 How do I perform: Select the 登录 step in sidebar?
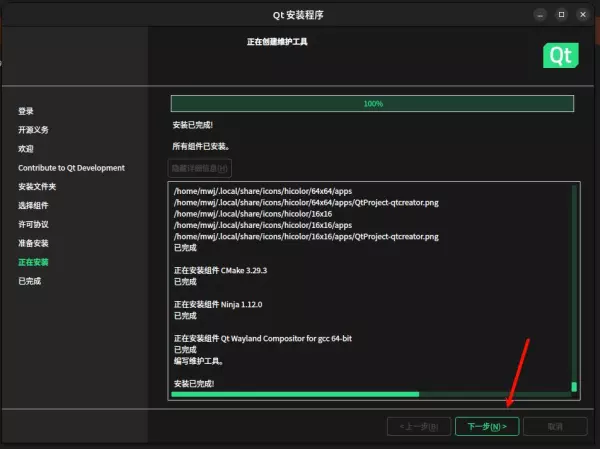tap(26, 111)
